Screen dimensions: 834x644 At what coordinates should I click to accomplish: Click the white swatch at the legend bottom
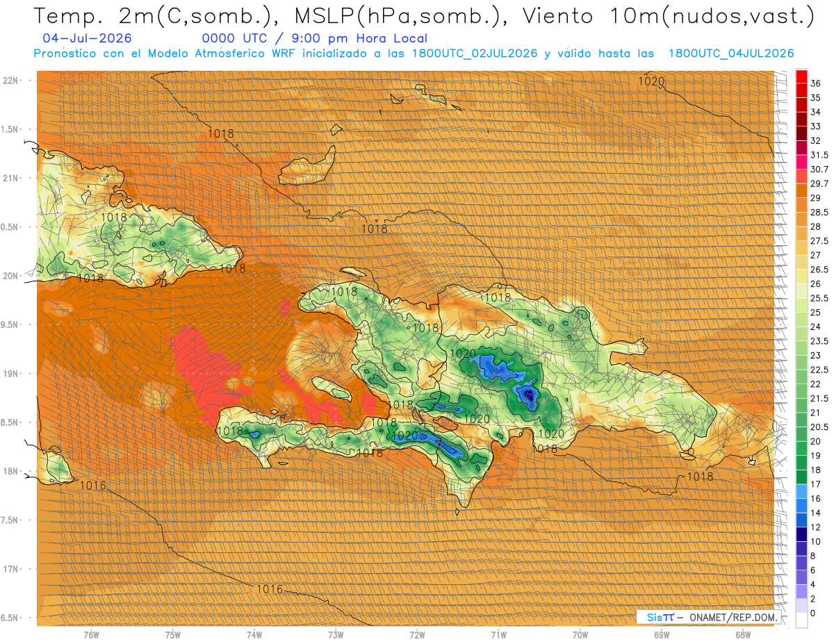coord(801,620)
